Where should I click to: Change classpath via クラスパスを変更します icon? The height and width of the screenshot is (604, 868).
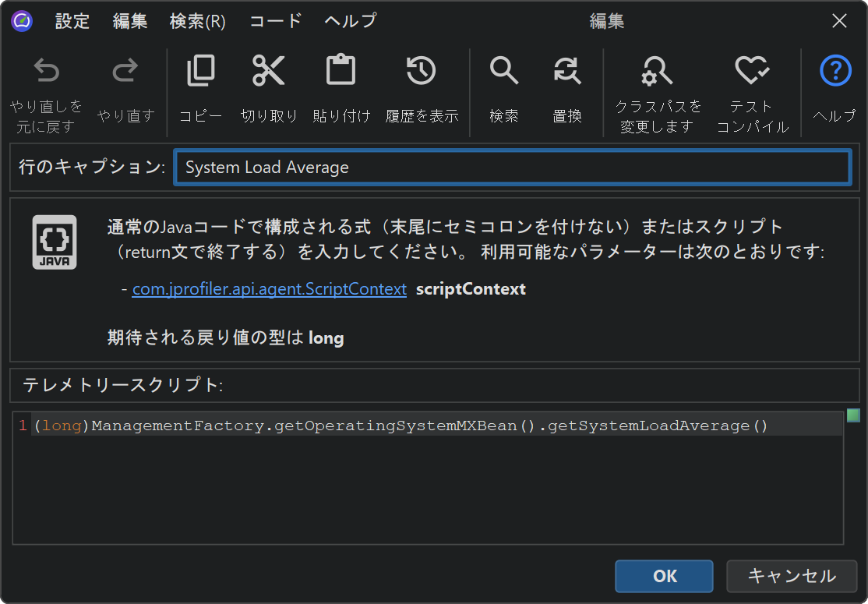click(658, 72)
